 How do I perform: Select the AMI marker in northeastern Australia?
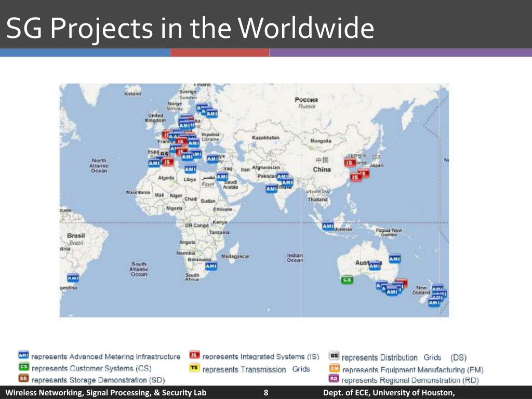[395, 259]
